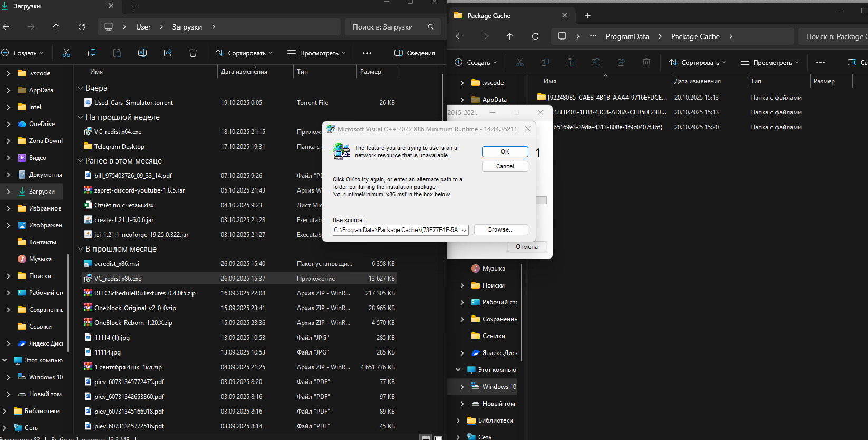Switch to the thumbnails view icon in the status bar
Screen dimensions: 868x440
(x=438, y=438)
